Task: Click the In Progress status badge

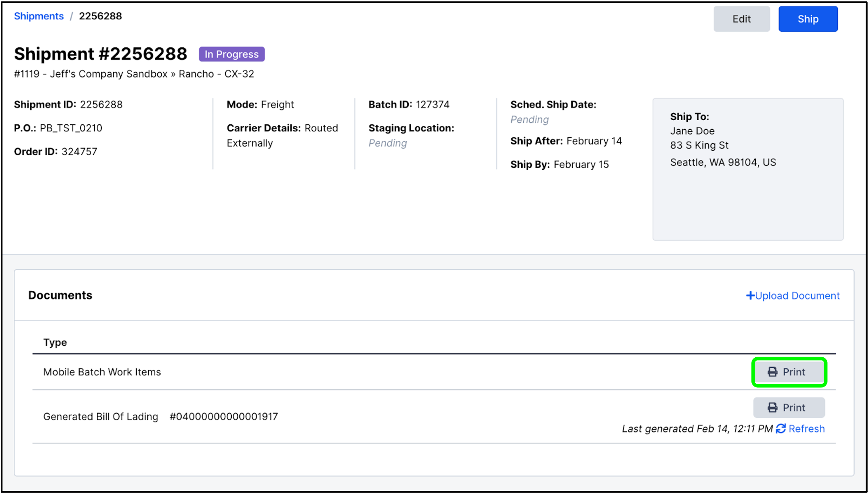Action: [x=231, y=54]
